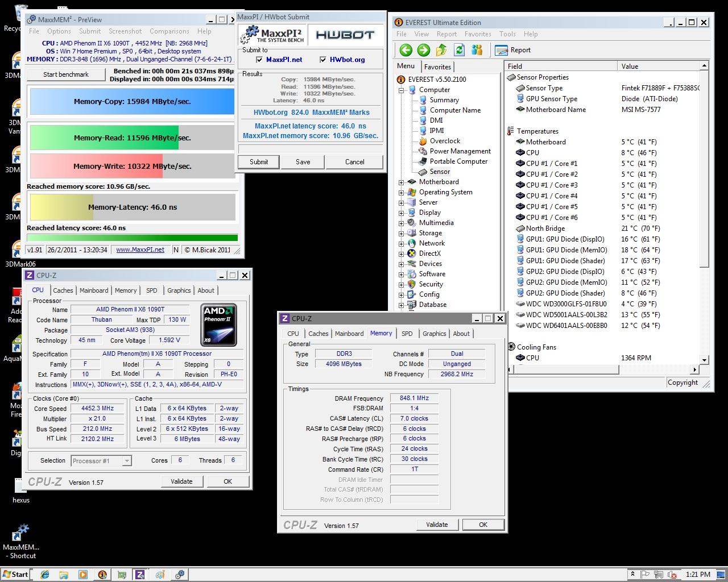
Task: Click EVEREST up-level folder arrow icon
Action: 441,50
